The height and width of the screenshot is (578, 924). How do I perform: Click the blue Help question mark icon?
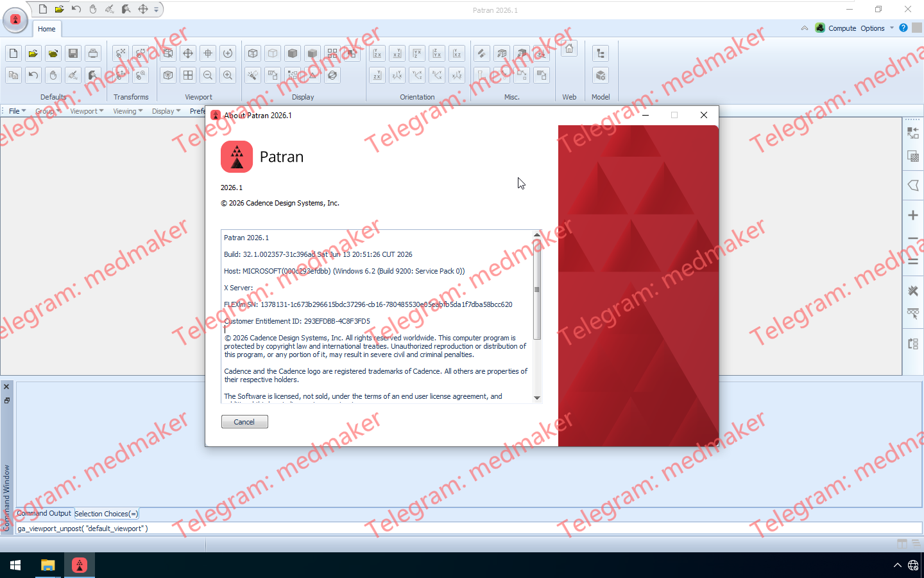coord(903,28)
